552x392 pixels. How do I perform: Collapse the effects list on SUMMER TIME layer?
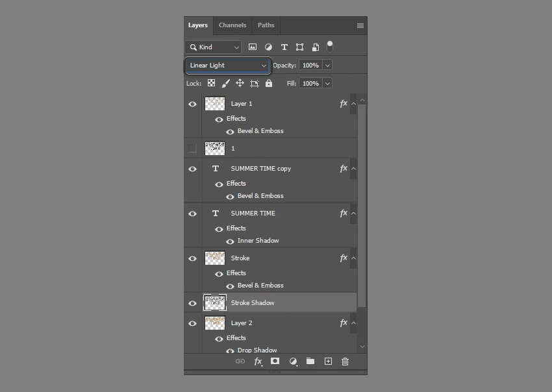point(353,213)
